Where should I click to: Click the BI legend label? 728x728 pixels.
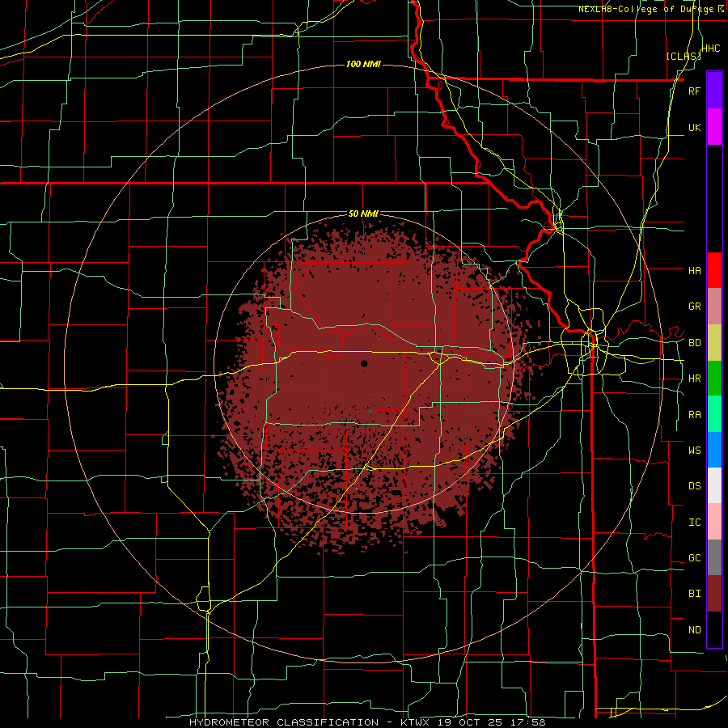[x=694, y=594]
